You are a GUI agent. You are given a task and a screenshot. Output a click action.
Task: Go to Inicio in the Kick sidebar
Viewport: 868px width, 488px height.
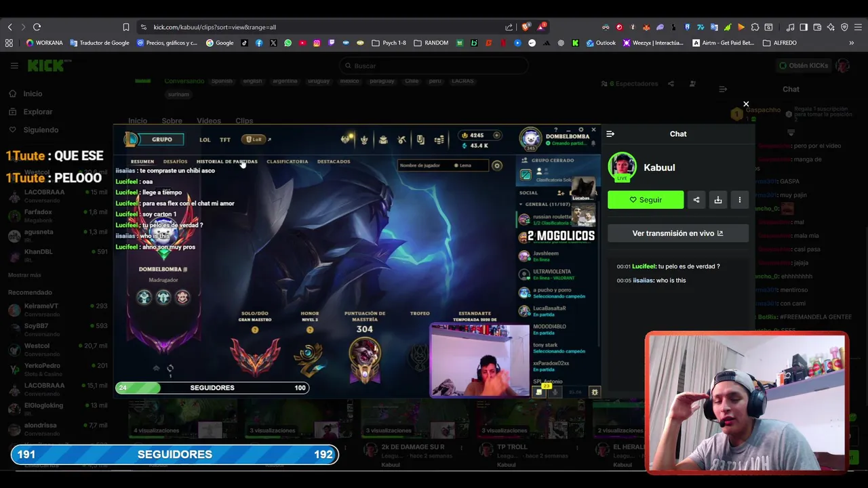(x=33, y=94)
